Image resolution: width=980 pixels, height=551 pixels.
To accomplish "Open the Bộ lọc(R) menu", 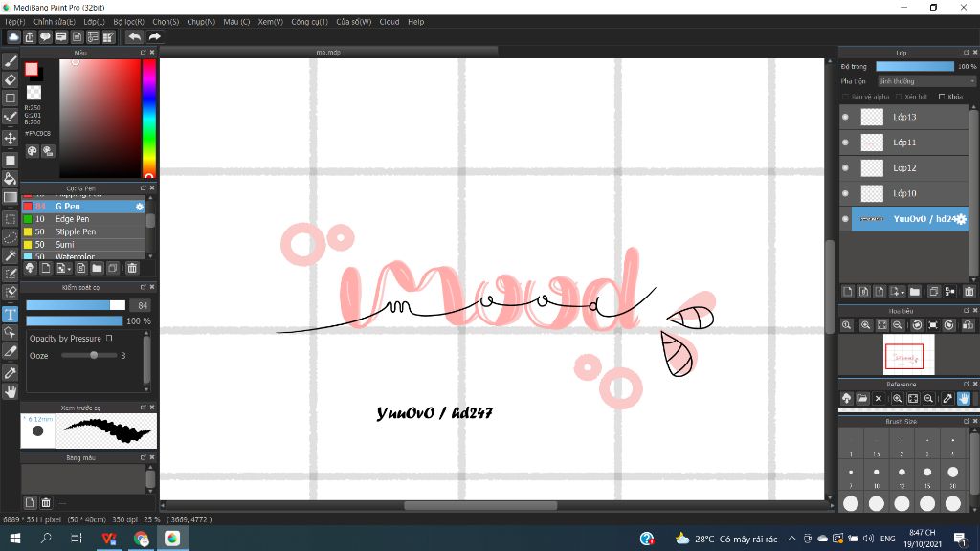I will click(x=129, y=22).
